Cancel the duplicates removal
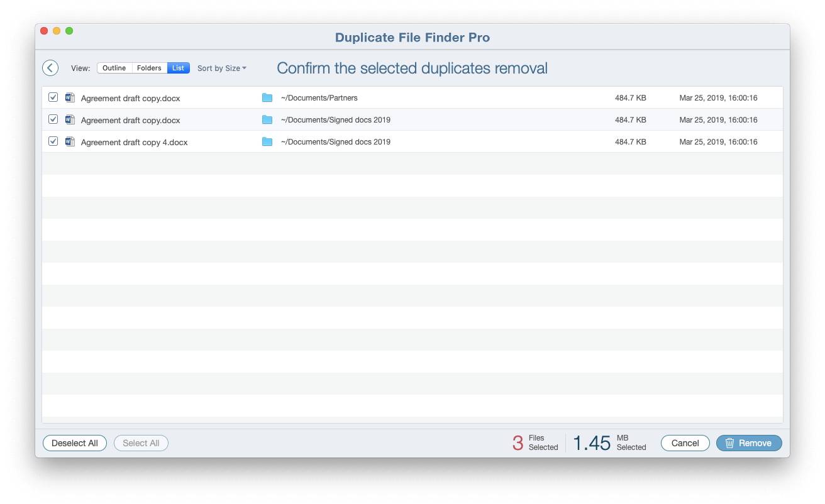Viewport: 825px width, 504px height. [x=685, y=443]
